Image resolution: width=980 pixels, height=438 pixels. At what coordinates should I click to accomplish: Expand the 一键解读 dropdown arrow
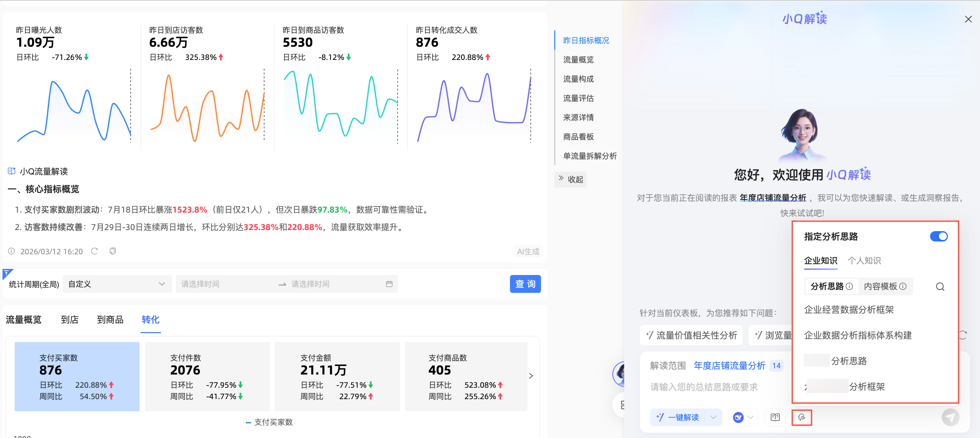click(713, 417)
